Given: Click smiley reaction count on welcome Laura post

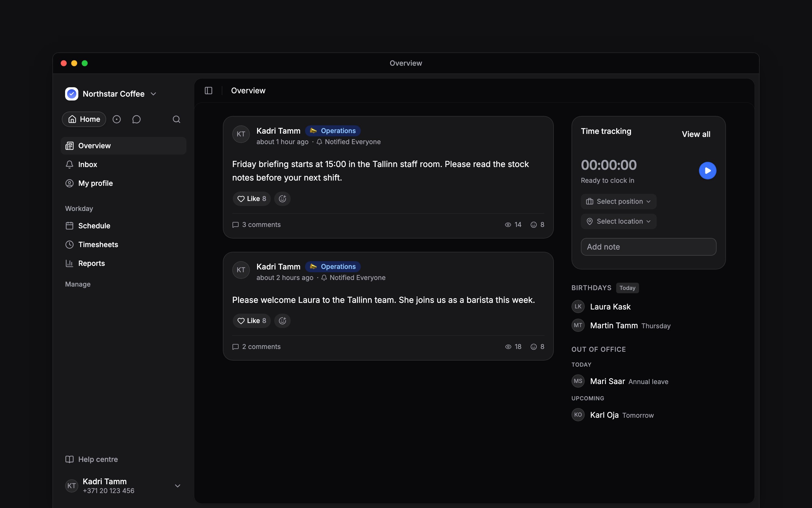Looking at the screenshot, I should (537, 347).
